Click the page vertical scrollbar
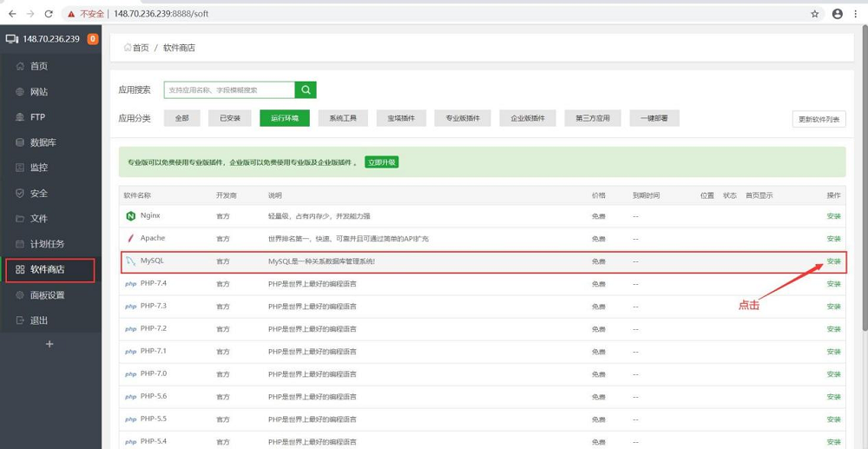The width and height of the screenshot is (868, 449). point(865,180)
